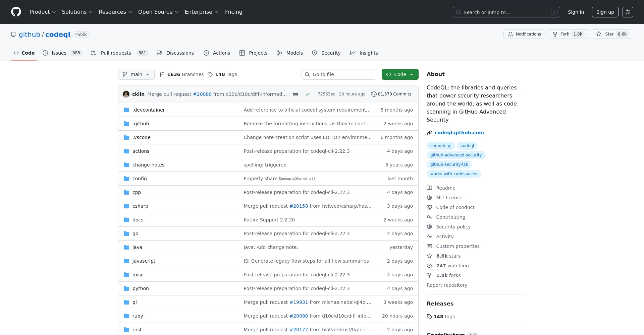Click the actions folder icon

(x=126, y=151)
